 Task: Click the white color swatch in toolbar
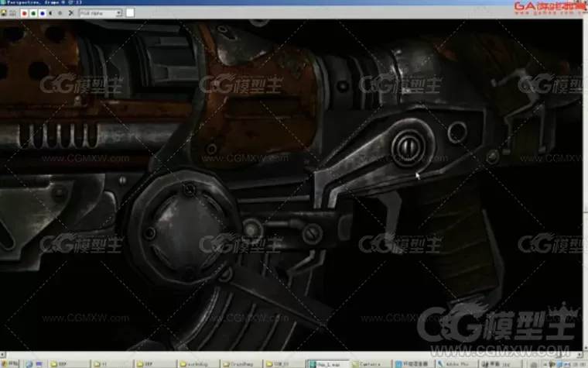point(130,13)
